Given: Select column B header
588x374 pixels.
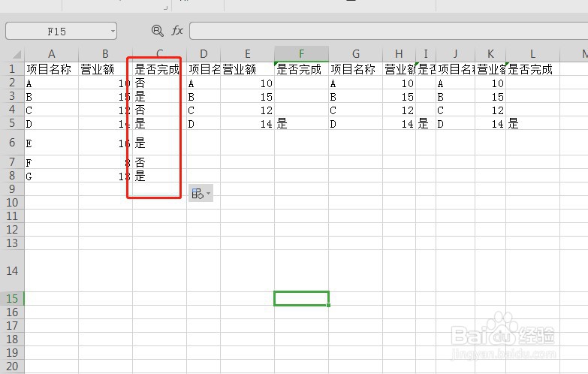Looking at the screenshot, I should pyautogui.click(x=105, y=54).
